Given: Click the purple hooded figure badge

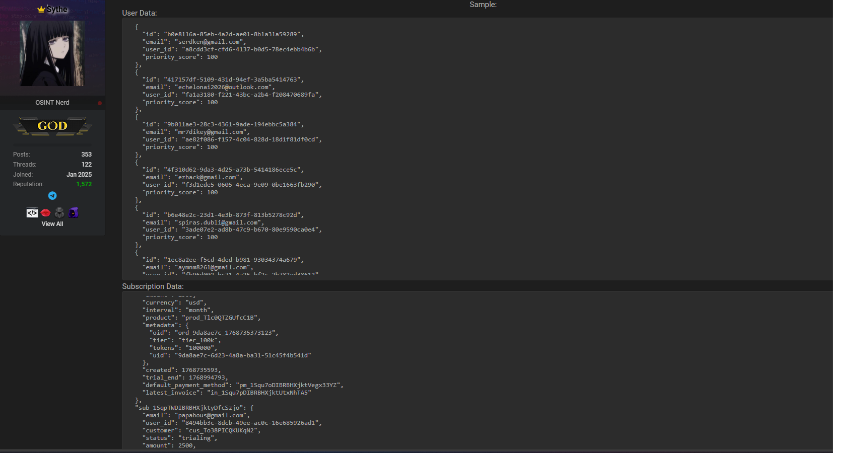Looking at the screenshot, I should click(74, 213).
